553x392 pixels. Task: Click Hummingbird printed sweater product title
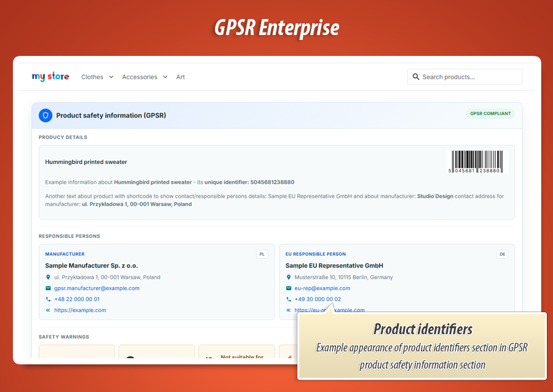(86, 162)
